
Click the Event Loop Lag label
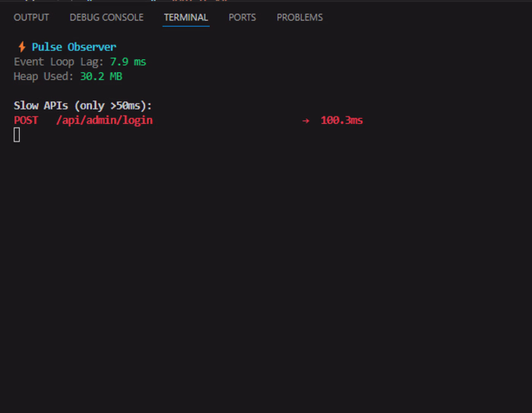click(x=59, y=62)
